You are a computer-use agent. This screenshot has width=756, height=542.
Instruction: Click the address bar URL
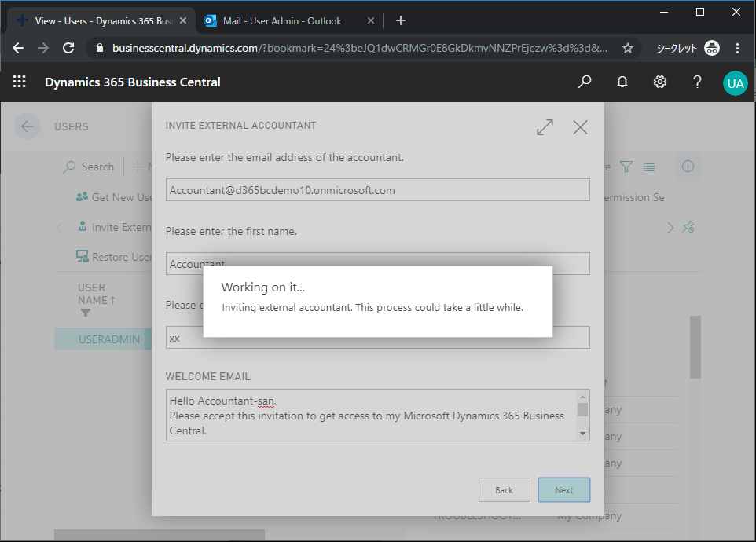pyautogui.click(x=360, y=48)
